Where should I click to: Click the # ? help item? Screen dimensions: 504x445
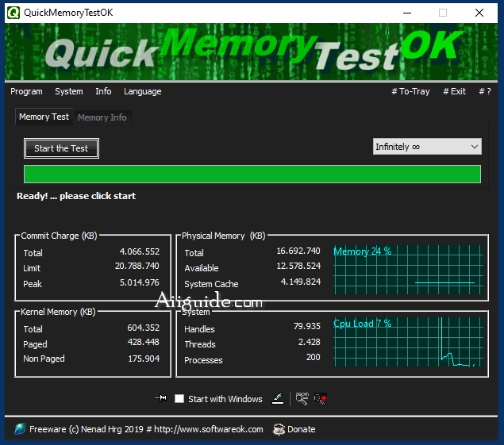pyautogui.click(x=485, y=91)
